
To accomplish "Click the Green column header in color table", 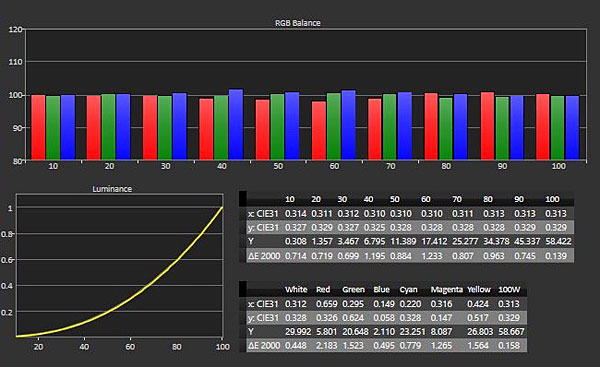I will point(354,290).
